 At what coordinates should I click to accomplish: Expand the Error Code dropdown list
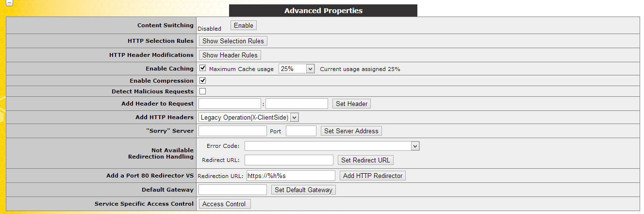pyautogui.click(x=332, y=146)
